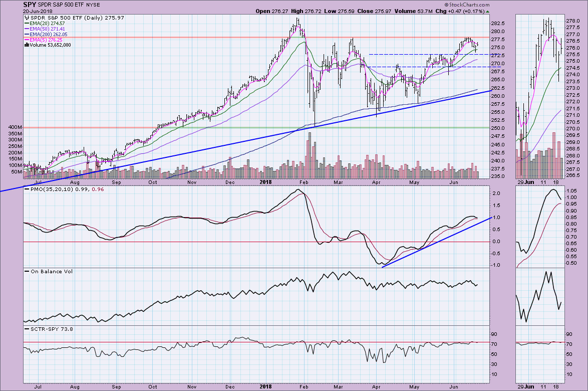Select the Open 276.27 value
Viewport: 588px width, 391px height.
pyautogui.click(x=272, y=11)
